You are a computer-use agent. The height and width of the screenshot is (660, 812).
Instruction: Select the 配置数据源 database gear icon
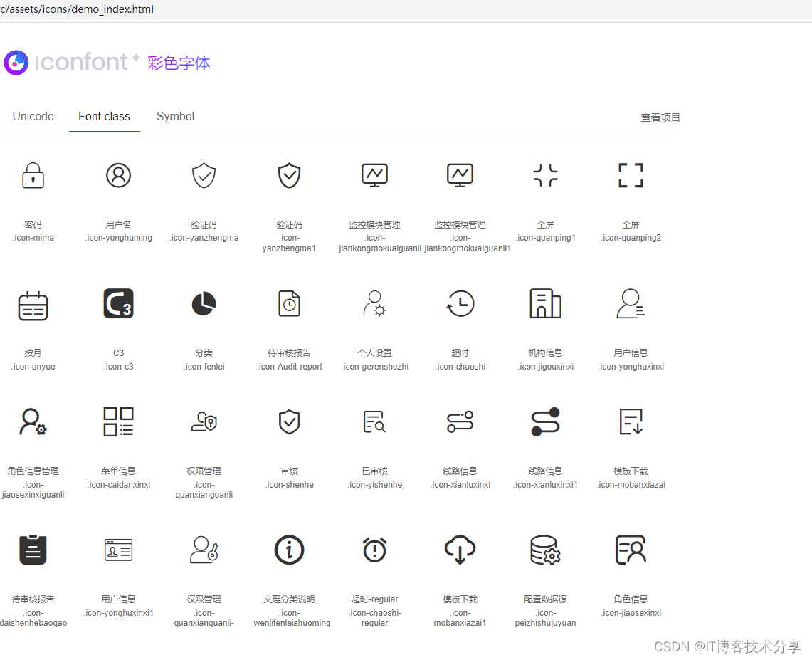(x=545, y=550)
